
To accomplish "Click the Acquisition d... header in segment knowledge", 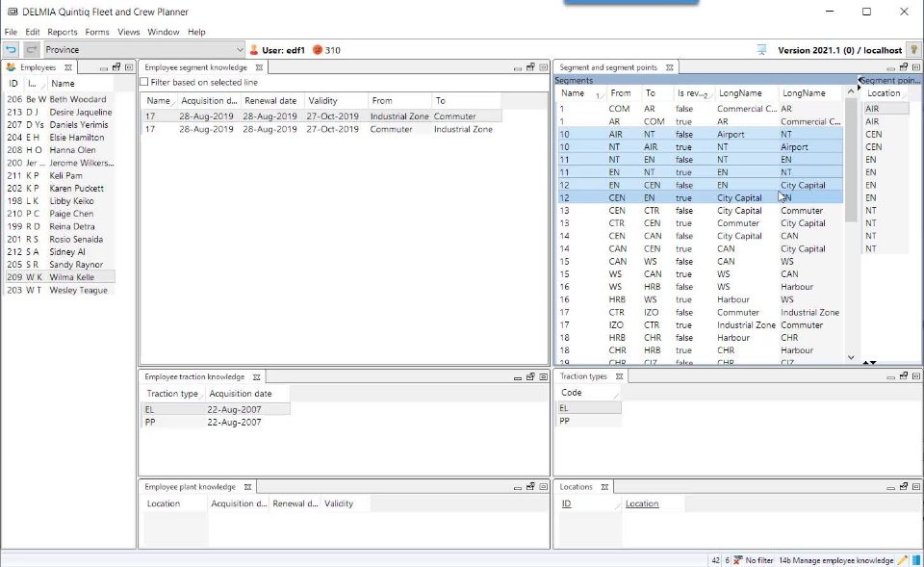I will click(x=209, y=101).
